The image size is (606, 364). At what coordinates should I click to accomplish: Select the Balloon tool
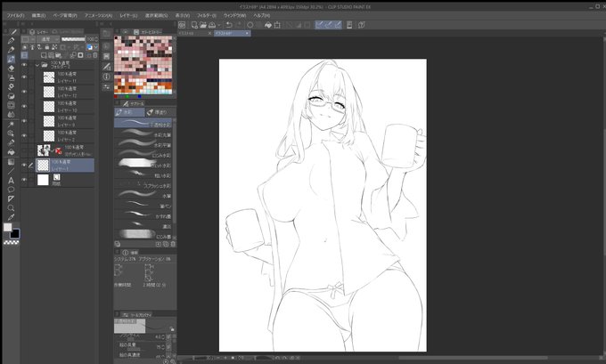(12, 190)
